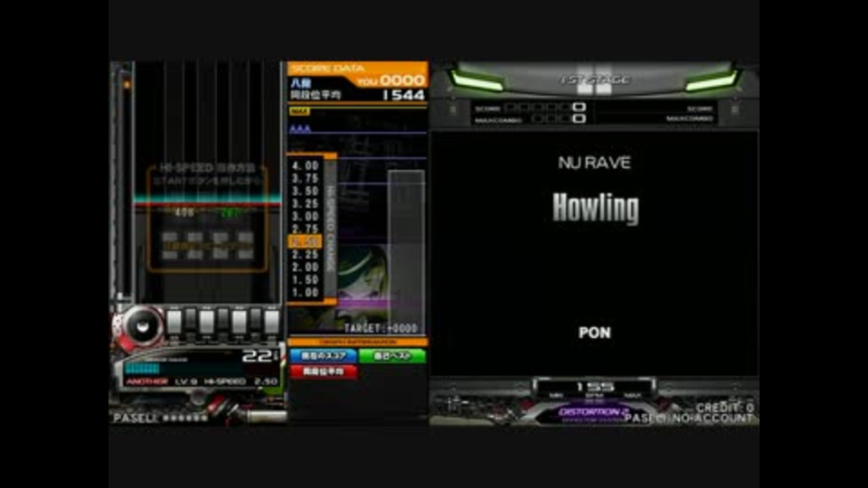Viewport: 868px width, 488px height.
Task: Click the vertical HI-SPEED CHANGE label
Action: click(331, 229)
